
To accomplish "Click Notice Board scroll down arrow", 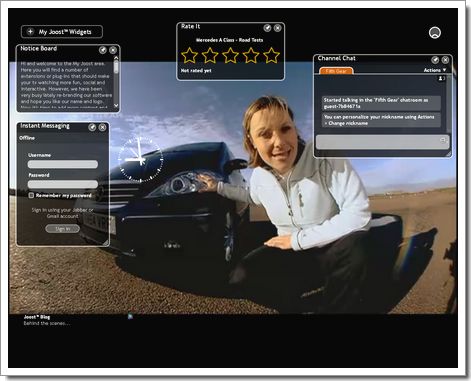I will coord(116,105).
